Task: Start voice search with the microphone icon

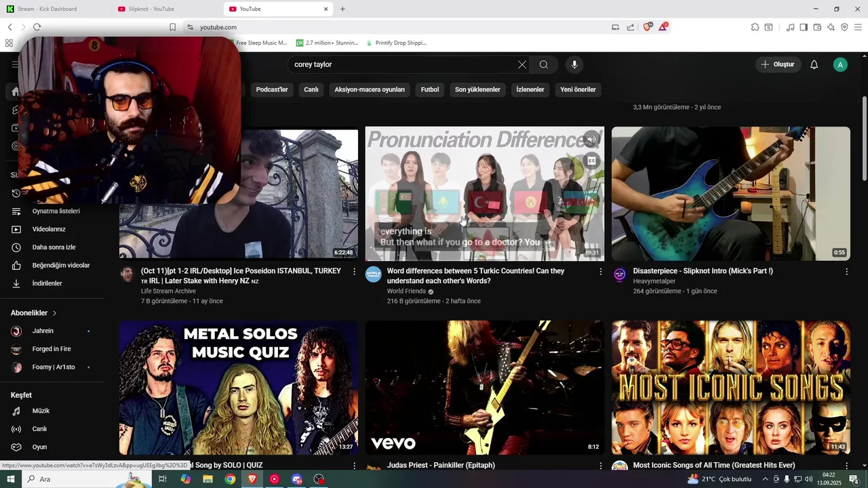Action: [x=574, y=64]
